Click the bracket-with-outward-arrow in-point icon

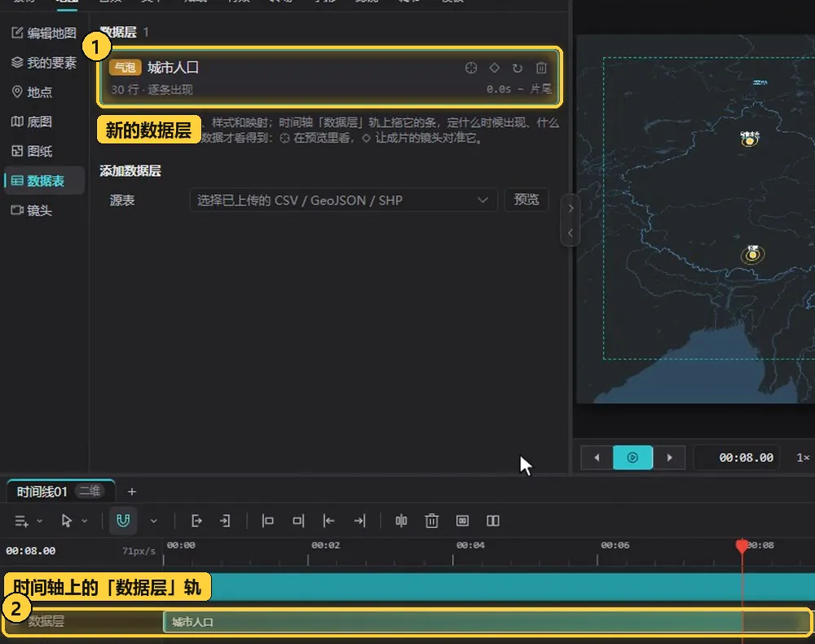pos(196,521)
